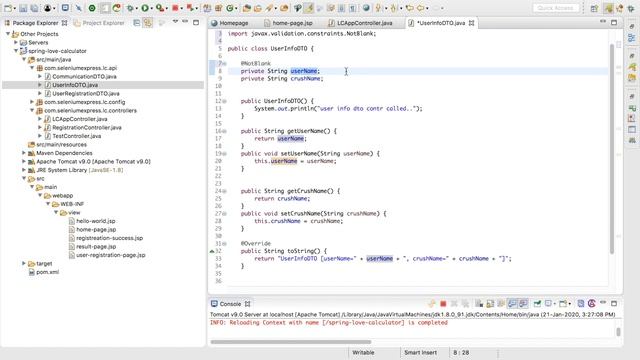Click the New Java Class icon
640x360 pixels.
[x=231, y=8]
